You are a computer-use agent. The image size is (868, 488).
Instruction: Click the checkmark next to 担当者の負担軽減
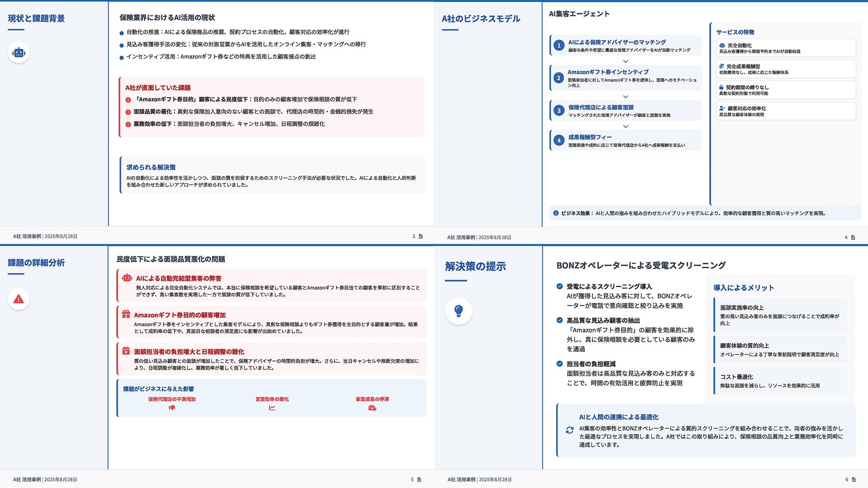(x=560, y=364)
